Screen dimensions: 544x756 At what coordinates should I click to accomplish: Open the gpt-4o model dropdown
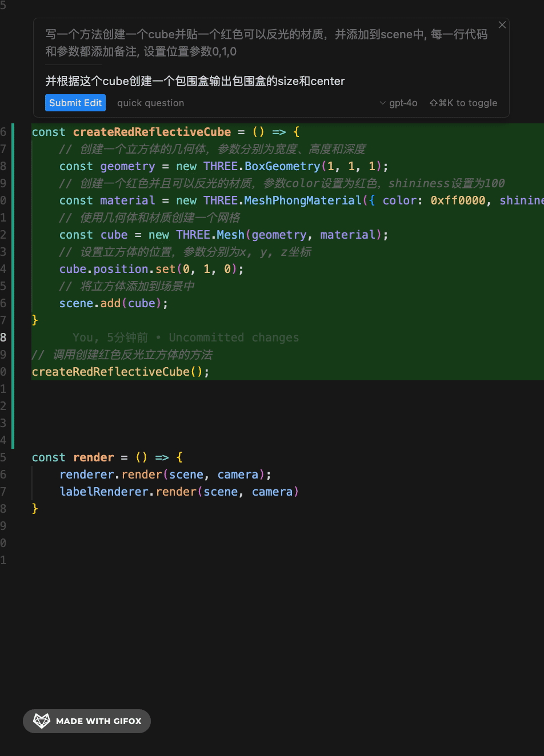point(402,103)
